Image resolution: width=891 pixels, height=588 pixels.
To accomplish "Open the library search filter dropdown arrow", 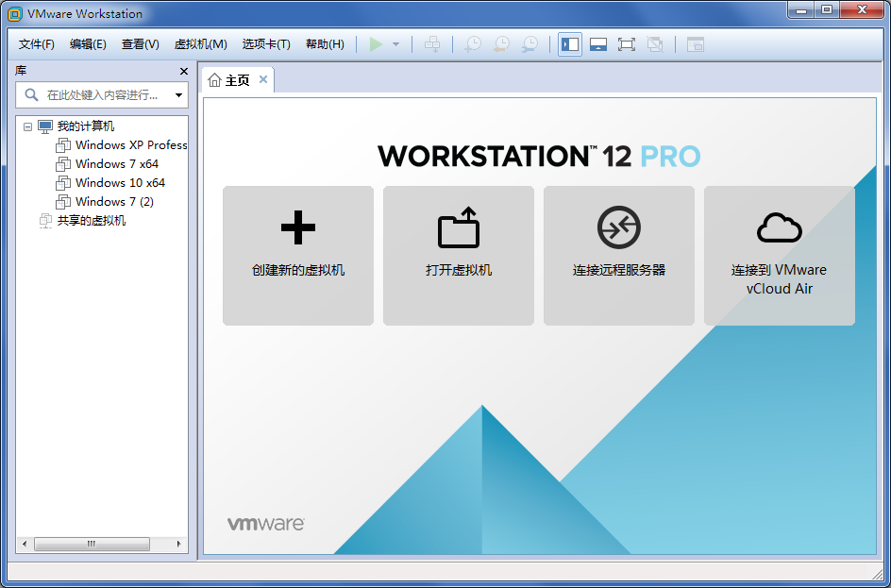I will pos(178,95).
